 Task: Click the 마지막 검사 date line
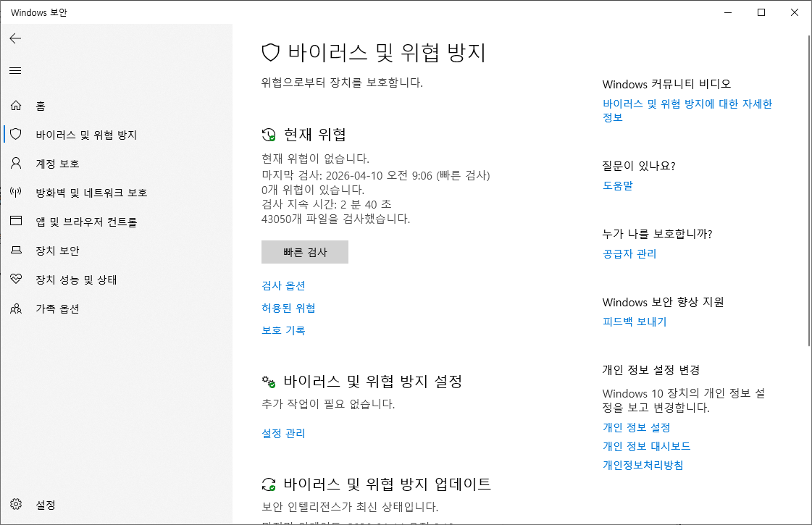[375, 175]
